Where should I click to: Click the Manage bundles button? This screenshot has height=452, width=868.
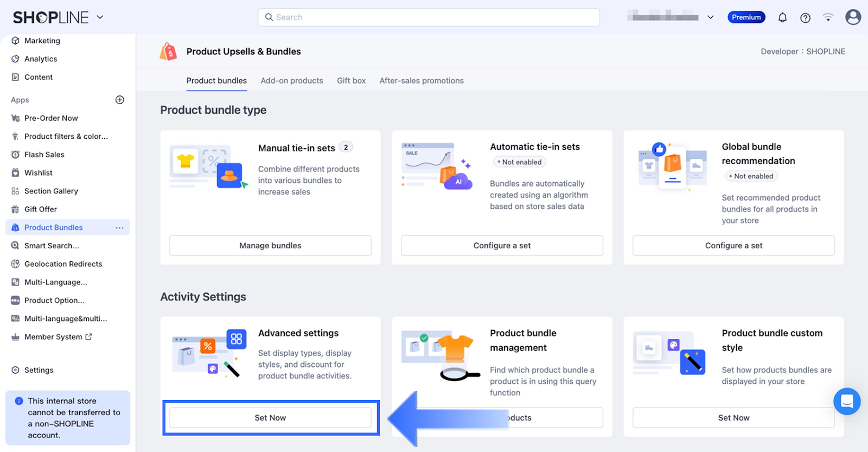[270, 246]
